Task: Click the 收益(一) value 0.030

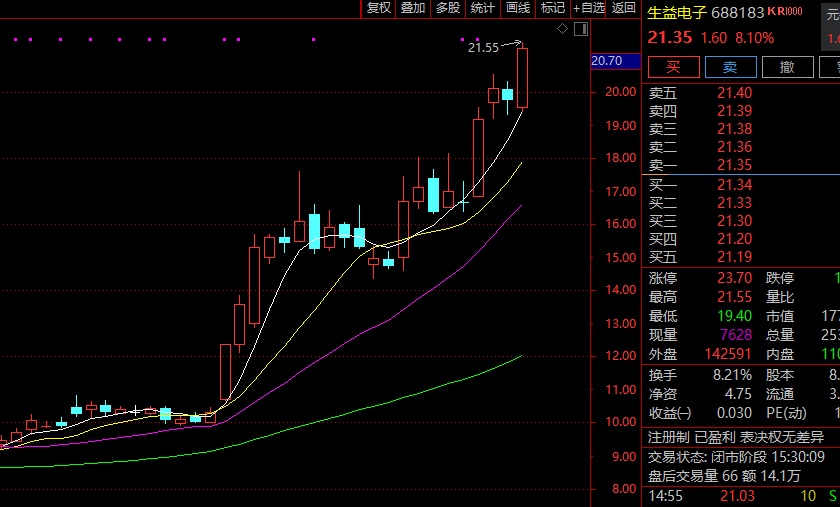Action: (x=734, y=413)
